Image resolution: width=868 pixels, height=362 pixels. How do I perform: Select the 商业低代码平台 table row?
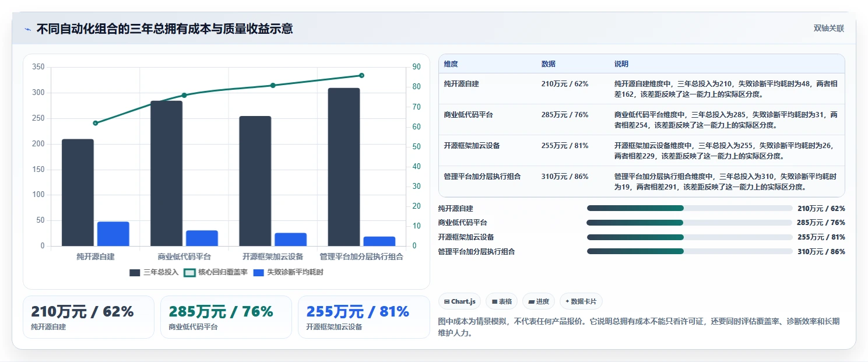pos(641,120)
